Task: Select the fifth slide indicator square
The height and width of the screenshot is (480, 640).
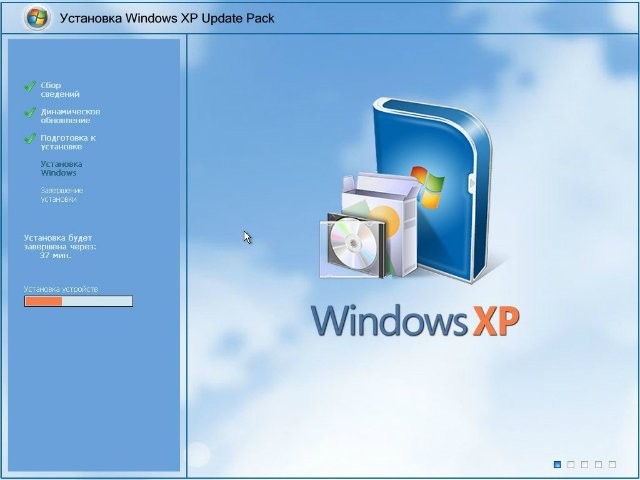Action: click(x=612, y=464)
